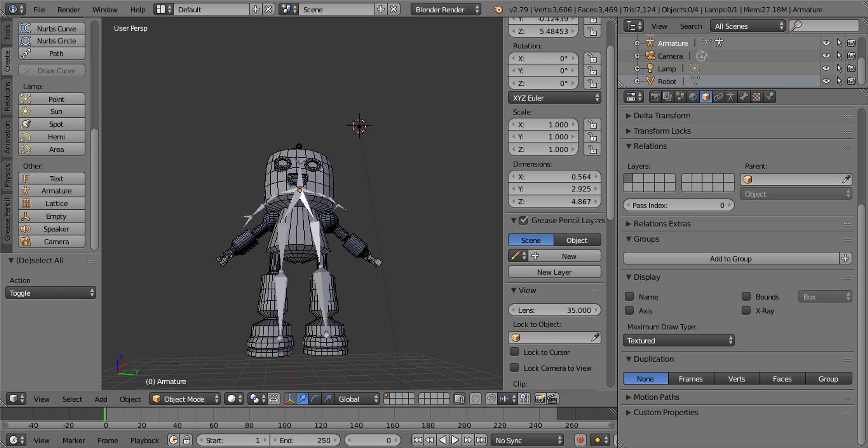Open the Textured maximum draw type dropdown

679,340
